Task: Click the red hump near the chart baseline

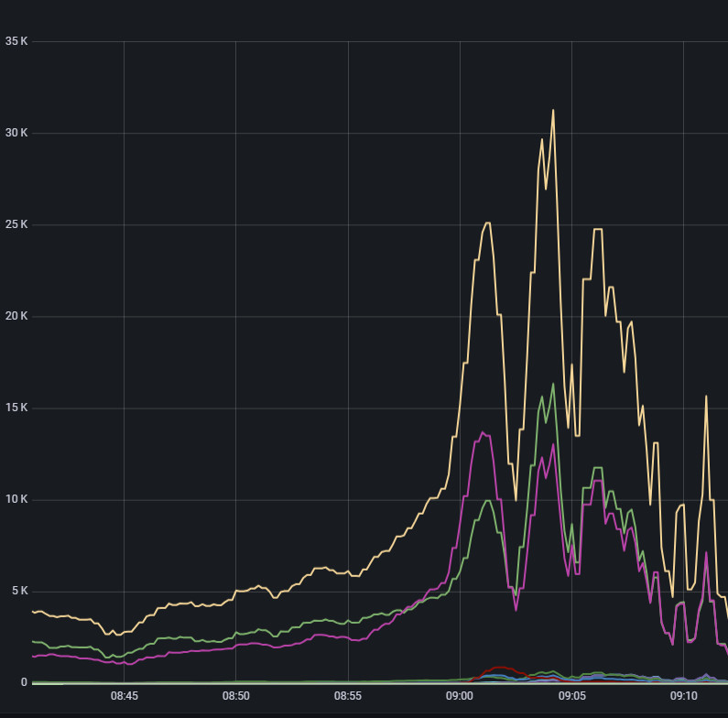Action: pyautogui.click(x=499, y=668)
